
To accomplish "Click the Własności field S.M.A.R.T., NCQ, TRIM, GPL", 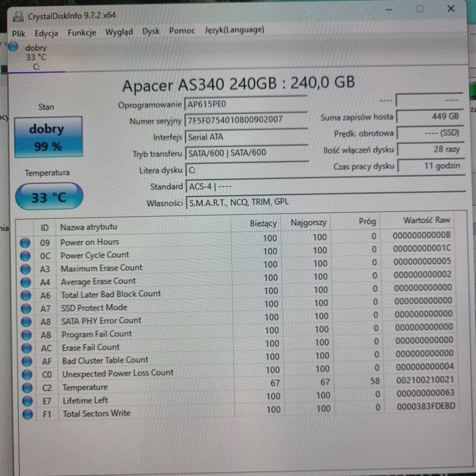I will click(x=326, y=201).
